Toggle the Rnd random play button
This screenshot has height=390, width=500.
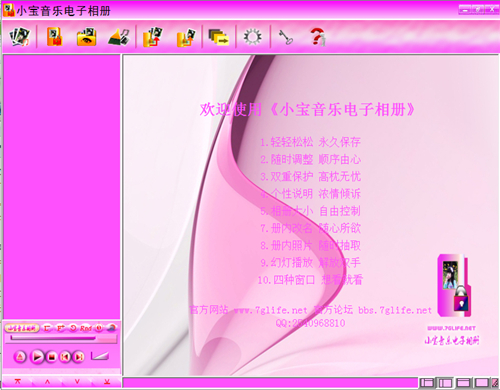click(x=86, y=328)
